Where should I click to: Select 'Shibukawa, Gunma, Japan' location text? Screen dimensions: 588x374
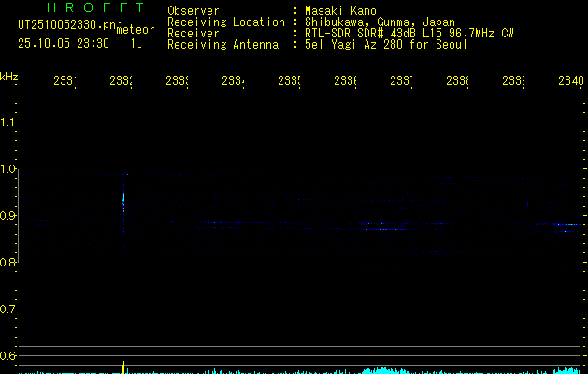pyautogui.click(x=380, y=22)
